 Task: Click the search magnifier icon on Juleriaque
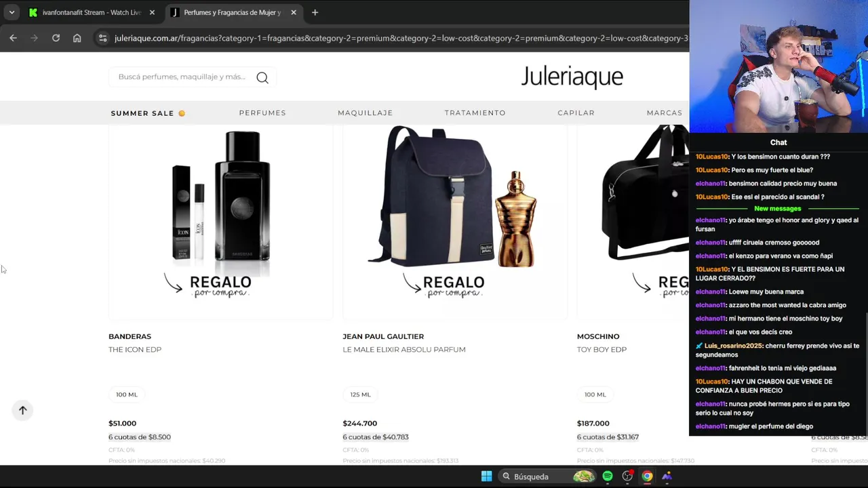(262, 77)
